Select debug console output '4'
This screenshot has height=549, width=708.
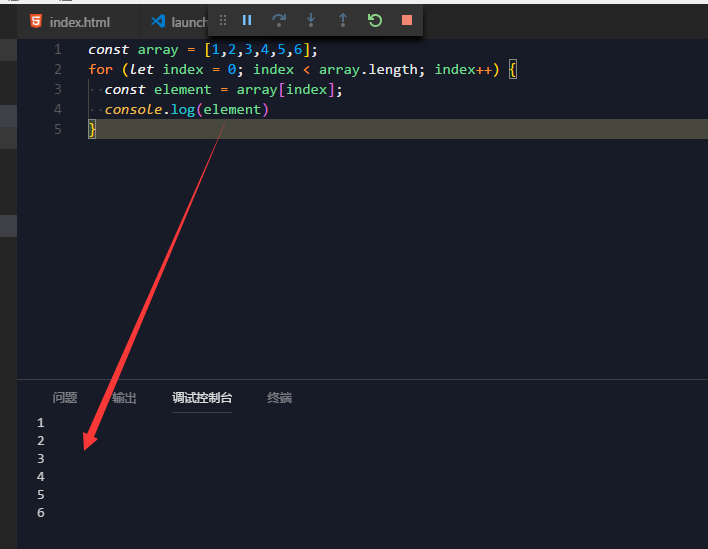[x=41, y=477]
